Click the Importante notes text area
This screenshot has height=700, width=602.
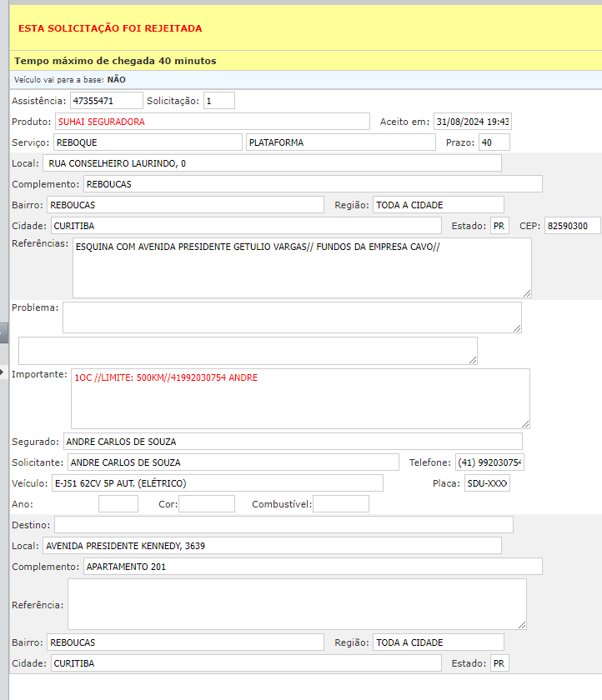pos(299,398)
